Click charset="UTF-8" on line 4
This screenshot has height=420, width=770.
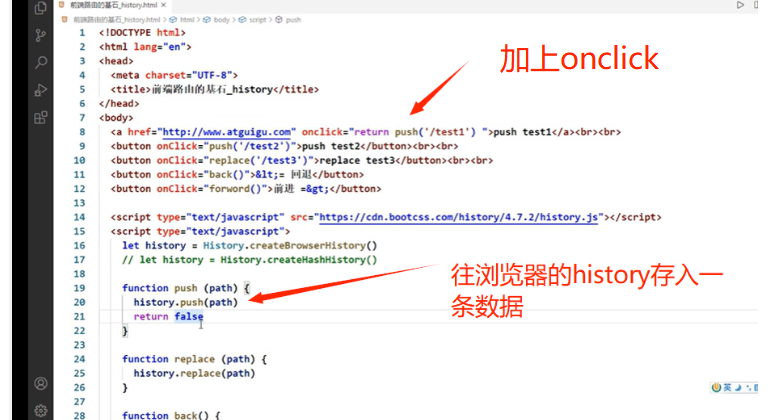(189, 75)
